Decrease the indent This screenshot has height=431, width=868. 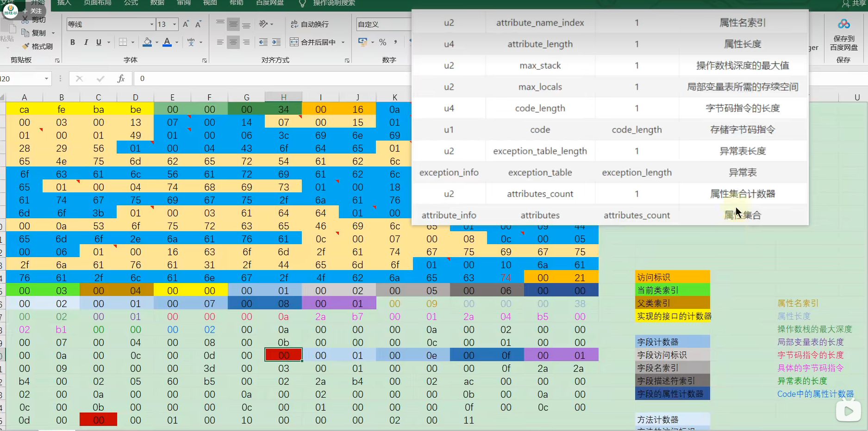[263, 42]
